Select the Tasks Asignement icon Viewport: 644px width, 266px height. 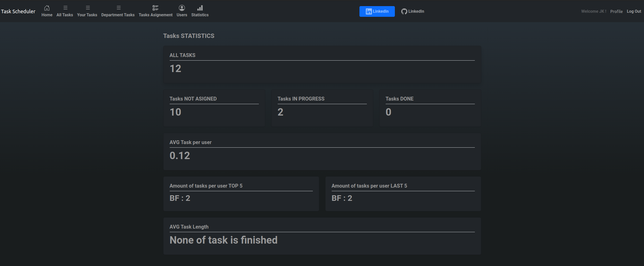[155, 8]
